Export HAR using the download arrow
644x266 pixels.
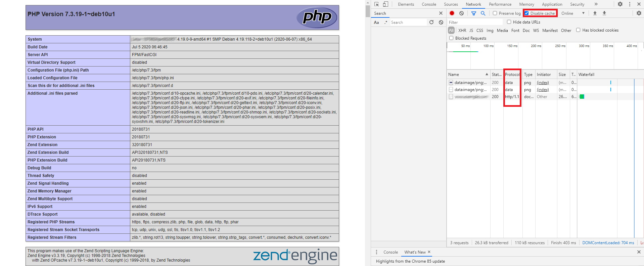point(604,13)
